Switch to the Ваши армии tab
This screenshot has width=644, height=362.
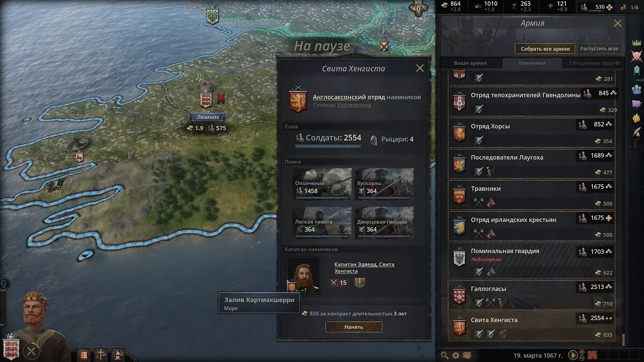[470, 63]
